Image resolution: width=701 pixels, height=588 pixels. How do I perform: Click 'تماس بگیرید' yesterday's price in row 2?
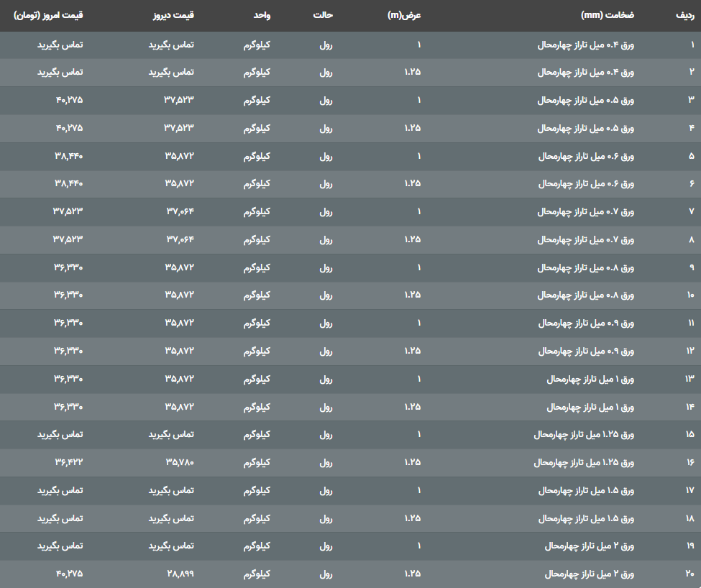172,73
